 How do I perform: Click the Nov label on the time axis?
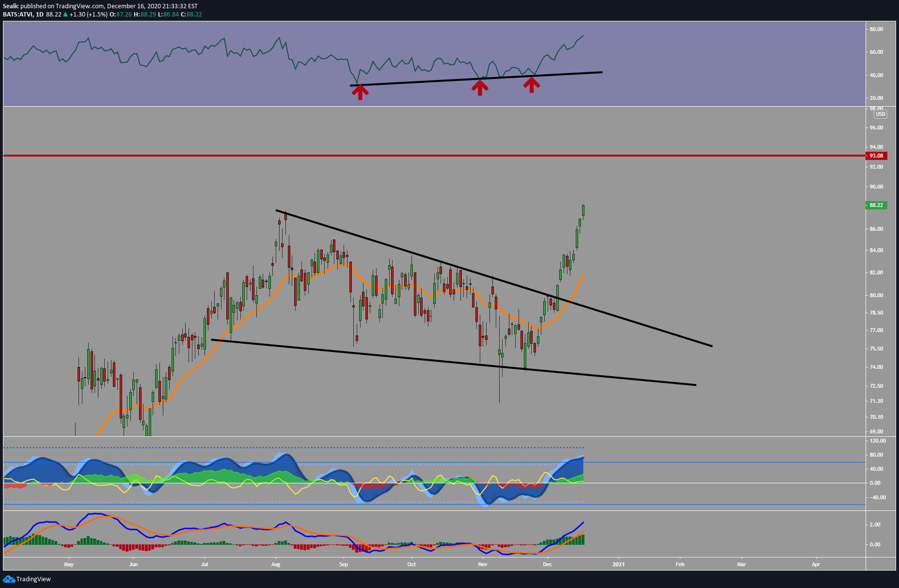483,564
